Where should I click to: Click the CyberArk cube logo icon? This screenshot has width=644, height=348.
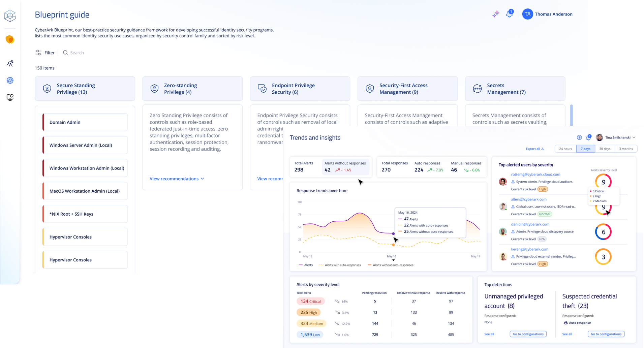coord(10,15)
